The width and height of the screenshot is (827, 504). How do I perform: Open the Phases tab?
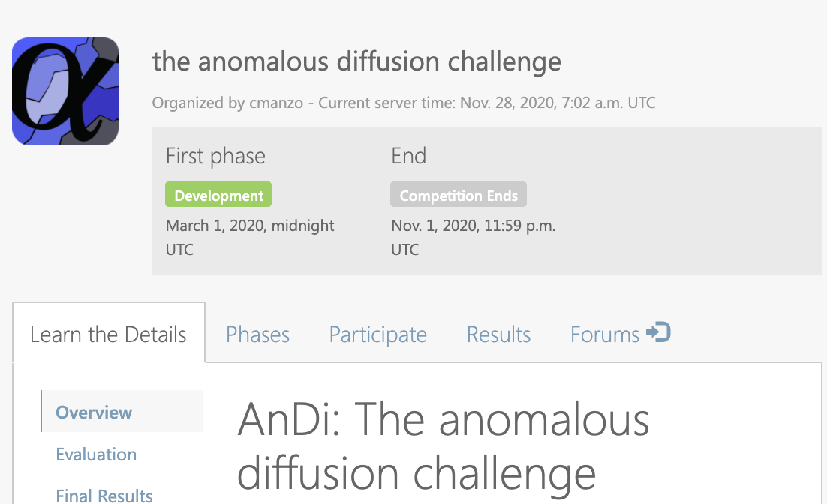pos(257,334)
